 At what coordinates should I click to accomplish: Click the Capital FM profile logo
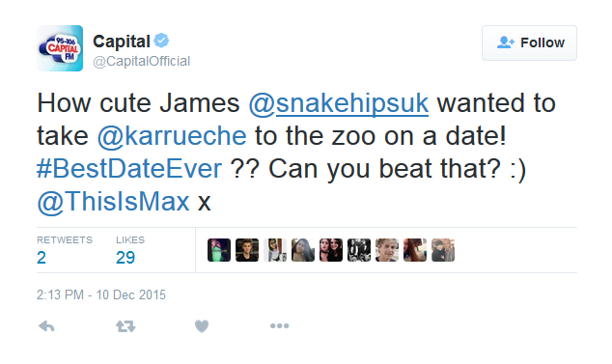tap(60, 48)
